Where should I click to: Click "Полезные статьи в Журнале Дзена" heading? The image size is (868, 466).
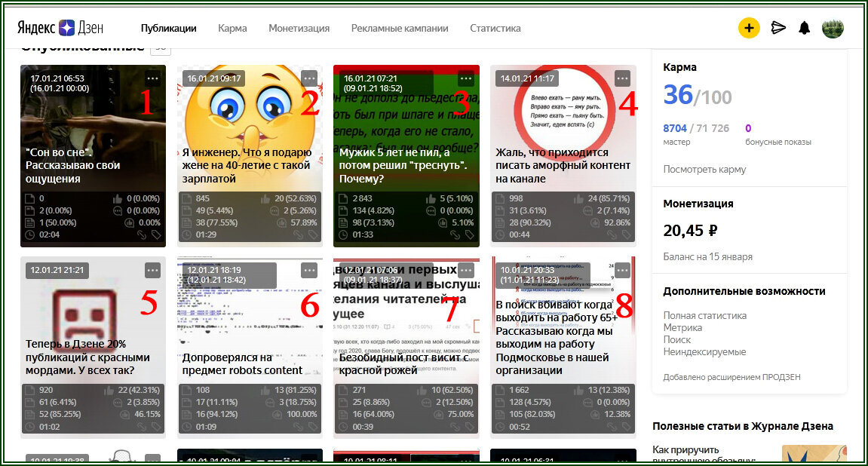743,426
